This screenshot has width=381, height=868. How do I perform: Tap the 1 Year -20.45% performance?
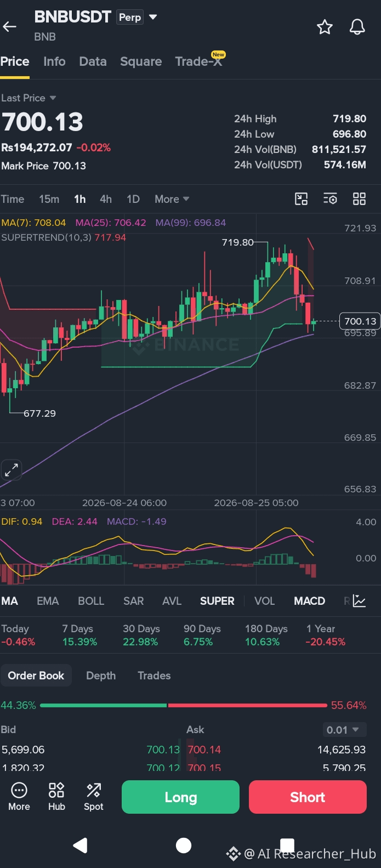(x=326, y=635)
